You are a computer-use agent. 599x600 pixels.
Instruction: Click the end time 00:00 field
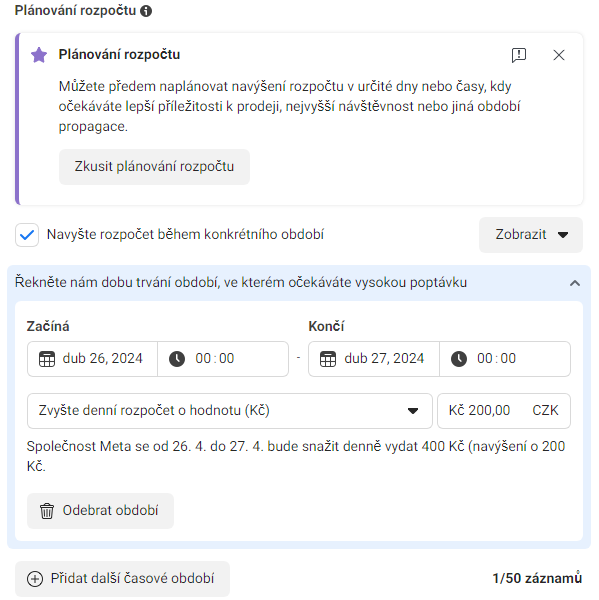pos(505,359)
